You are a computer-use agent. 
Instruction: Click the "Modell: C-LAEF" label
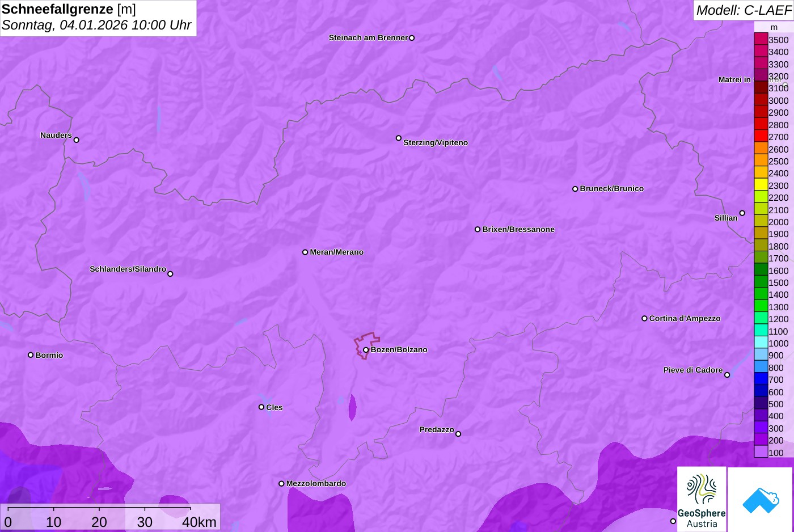pyautogui.click(x=744, y=10)
